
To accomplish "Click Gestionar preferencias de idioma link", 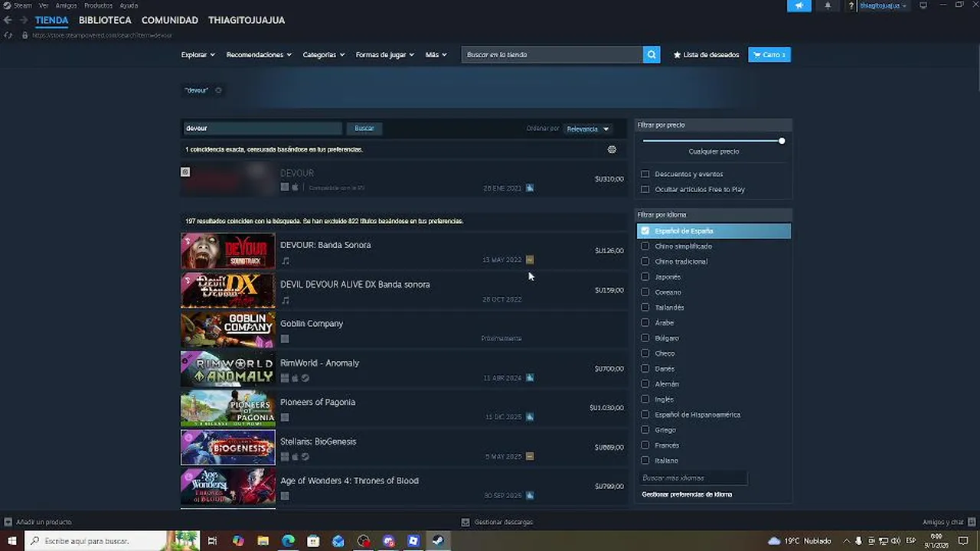I will pos(687,494).
